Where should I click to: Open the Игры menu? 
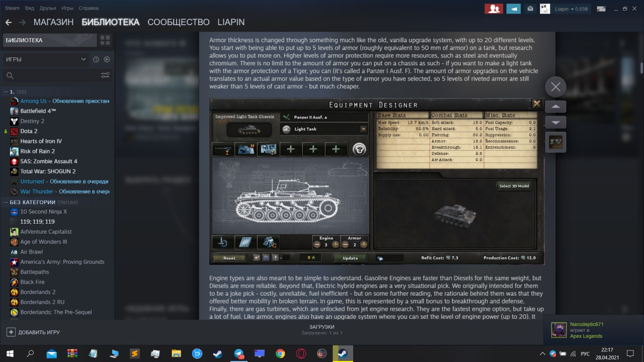click(x=67, y=8)
